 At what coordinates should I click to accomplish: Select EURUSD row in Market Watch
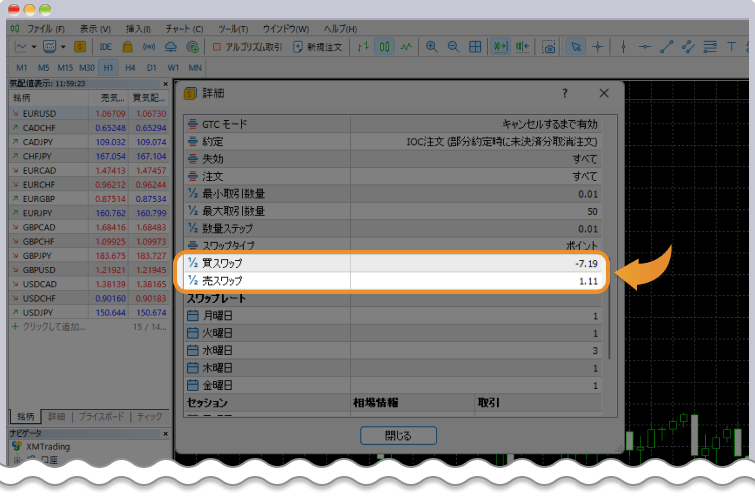[x=90, y=114]
